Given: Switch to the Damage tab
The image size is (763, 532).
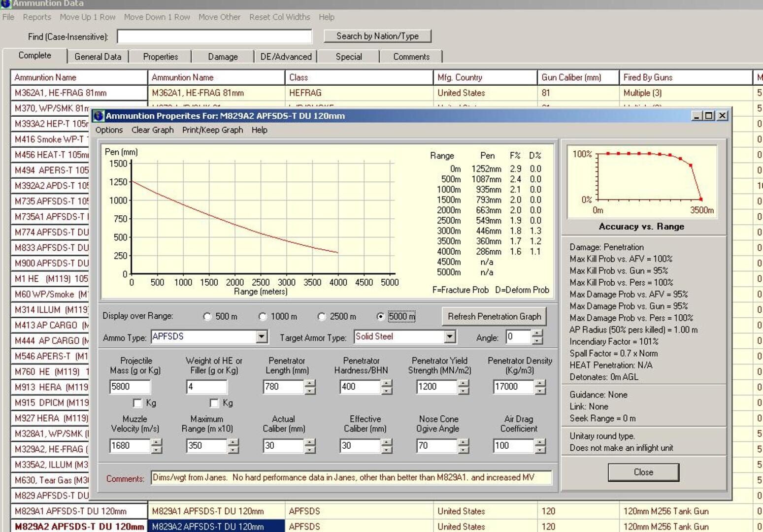Looking at the screenshot, I should click(x=222, y=56).
